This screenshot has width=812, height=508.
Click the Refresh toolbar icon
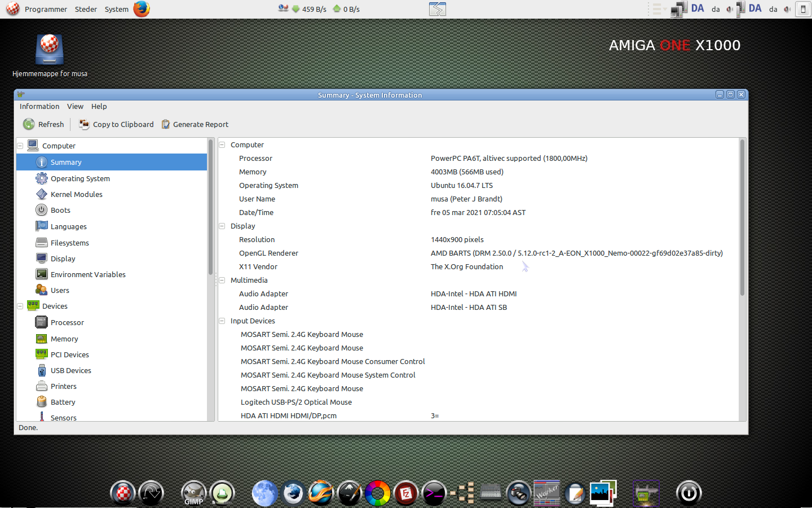(x=29, y=124)
